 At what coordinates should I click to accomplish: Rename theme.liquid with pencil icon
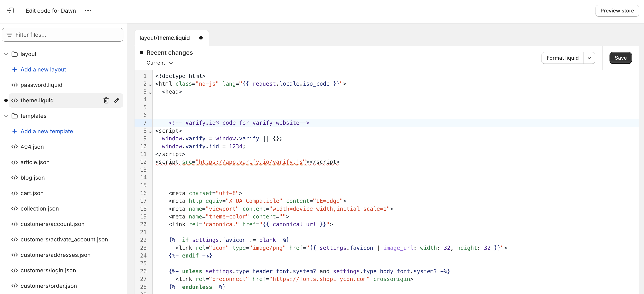tap(117, 100)
